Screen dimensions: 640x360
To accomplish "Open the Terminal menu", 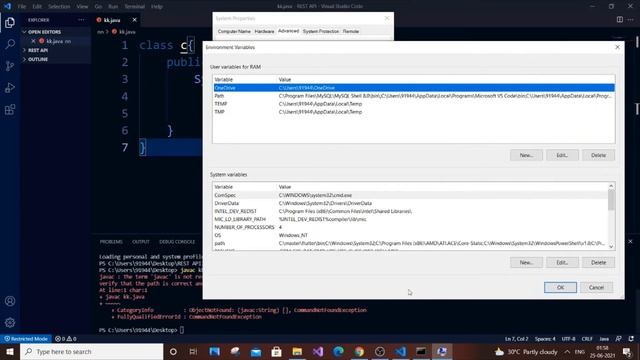I will 134,7.
